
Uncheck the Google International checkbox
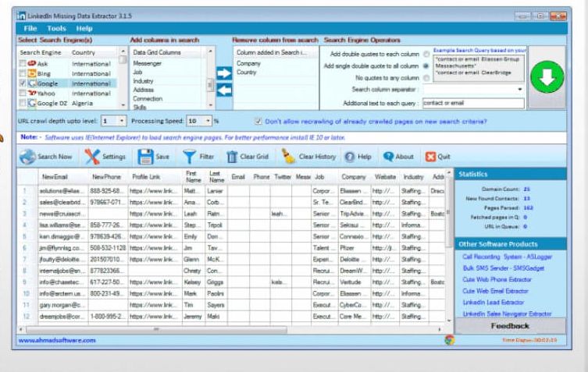(23, 83)
